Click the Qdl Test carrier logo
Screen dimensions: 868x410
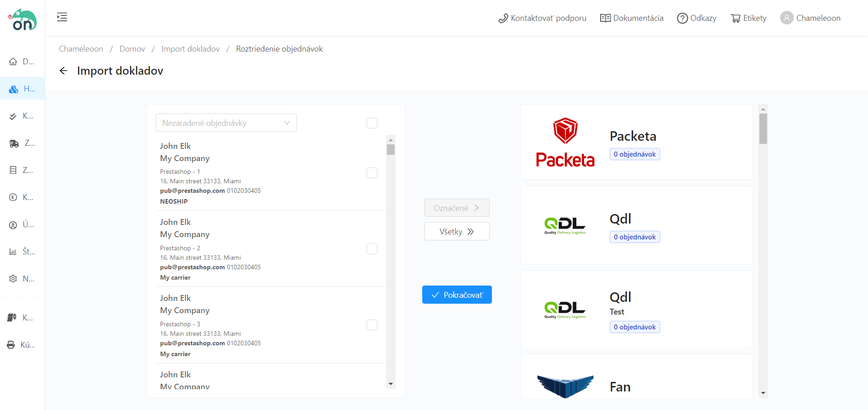tap(565, 310)
